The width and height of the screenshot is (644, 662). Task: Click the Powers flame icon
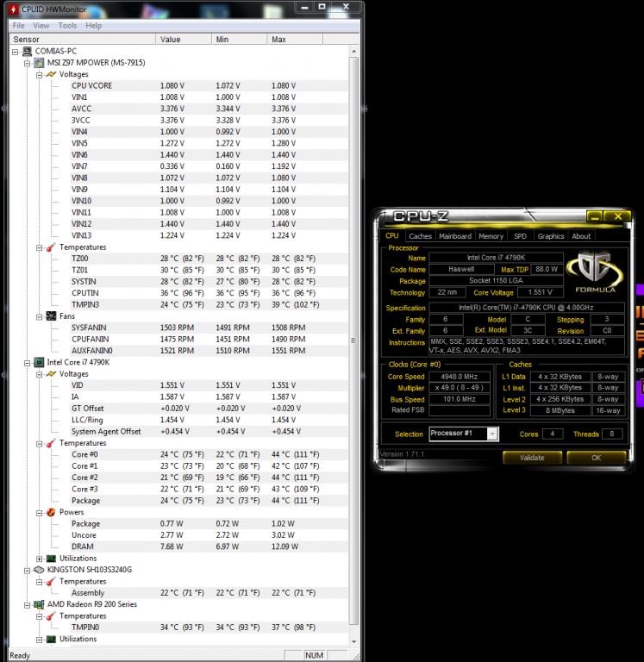(x=51, y=512)
